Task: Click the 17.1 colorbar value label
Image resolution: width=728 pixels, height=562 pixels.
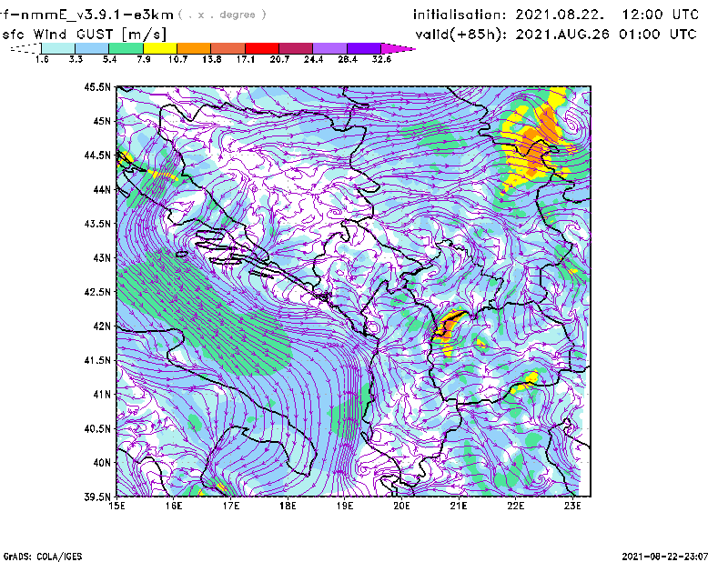Action: click(x=246, y=59)
